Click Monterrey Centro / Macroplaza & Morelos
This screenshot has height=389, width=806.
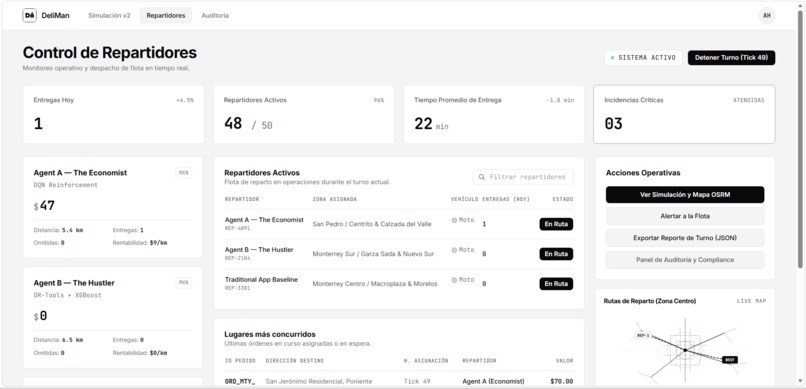tap(375, 284)
